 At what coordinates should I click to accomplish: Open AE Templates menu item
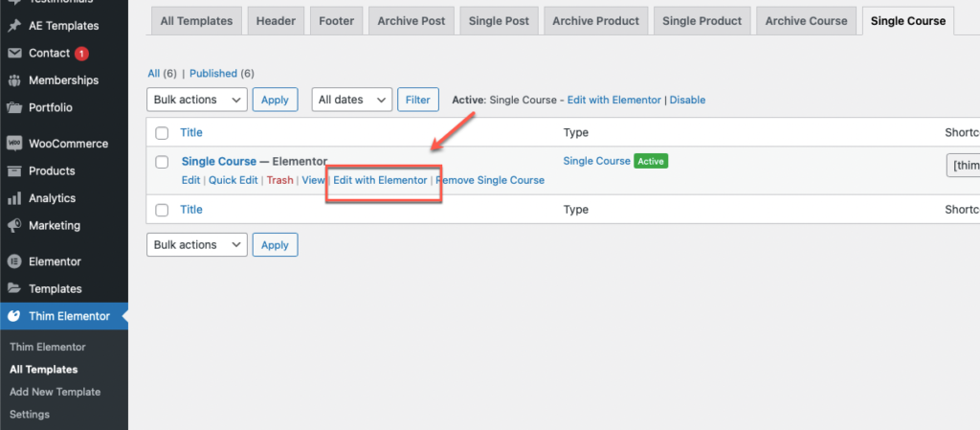pyautogui.click(x=64, y=26)
